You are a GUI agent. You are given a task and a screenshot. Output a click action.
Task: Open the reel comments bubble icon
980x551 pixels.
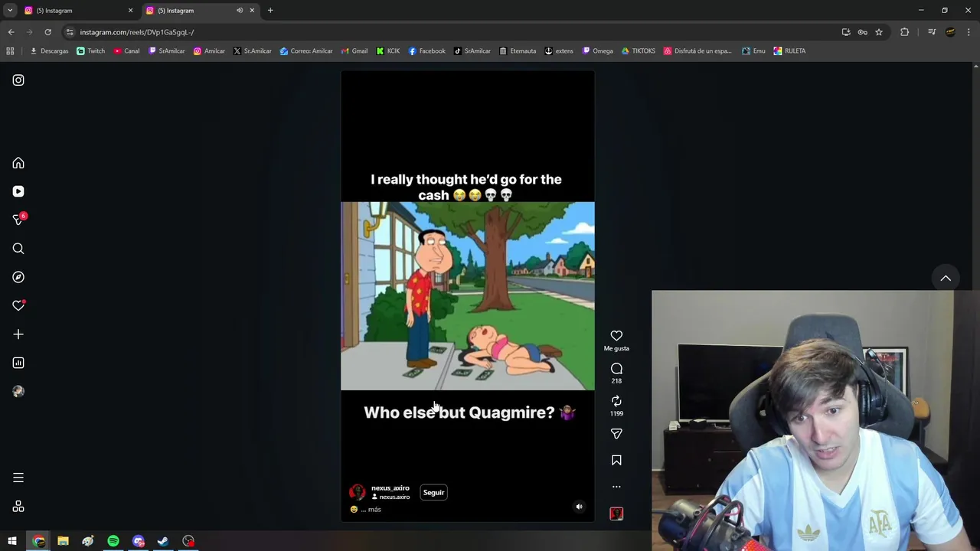[616, 369]
